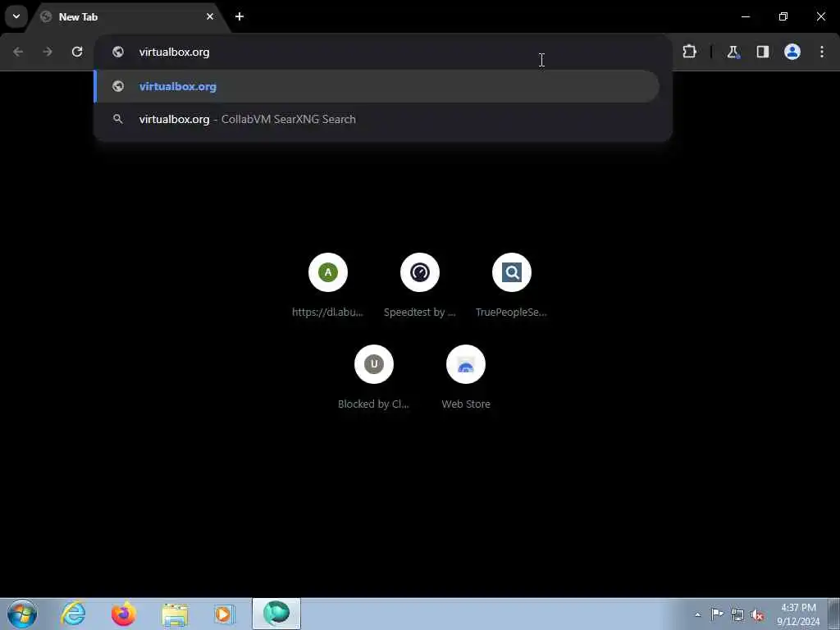Click the address bar text virtualbox.org
This screenshot has height=630, width=840.
click(x=174, y=52)
